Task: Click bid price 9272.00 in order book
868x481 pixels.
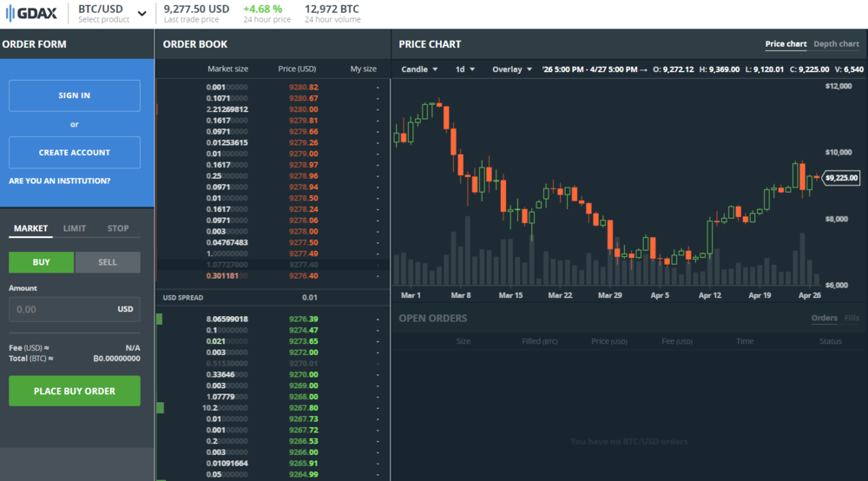Action: tap(303, 353)
